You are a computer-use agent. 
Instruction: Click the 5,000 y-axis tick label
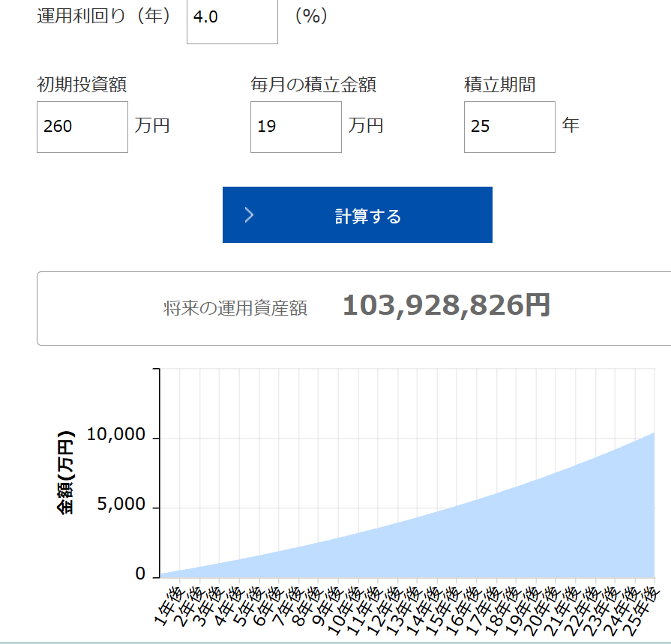[121, 505]
